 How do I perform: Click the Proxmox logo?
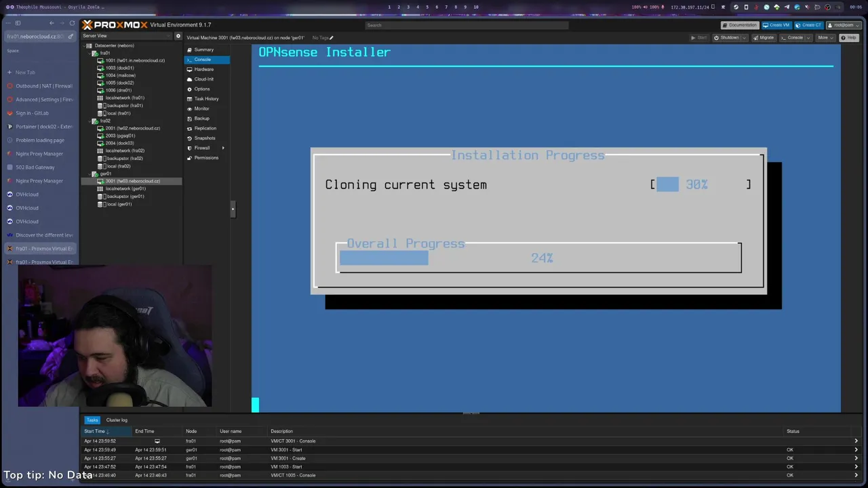pyautogui.click(x=115, y=25)
